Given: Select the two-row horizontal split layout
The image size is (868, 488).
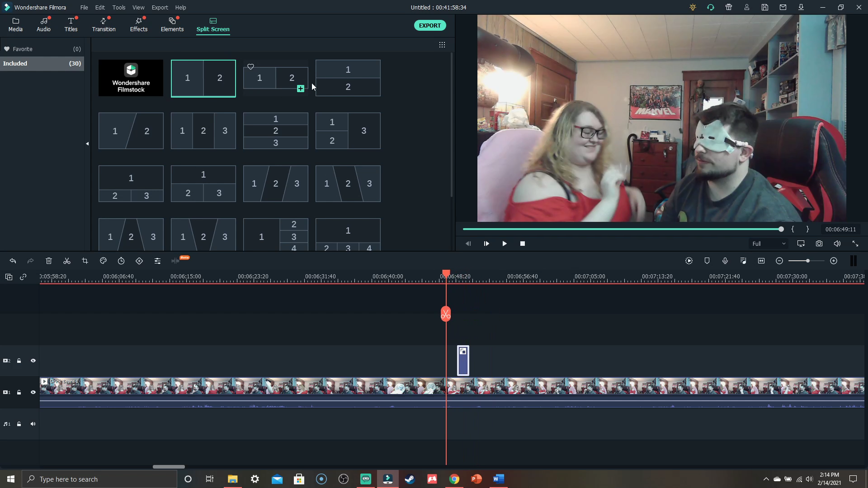Looking at the screenshot, I should (348, 78).
